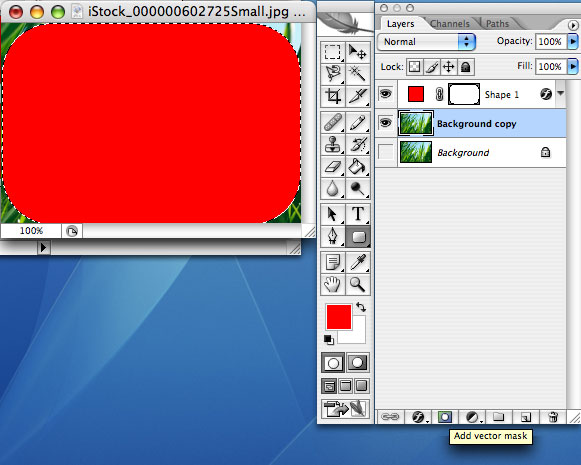Screen dimensions: 581x465
Task: Select the Rounded Rectangle shape tool
Action: (358, 236)
